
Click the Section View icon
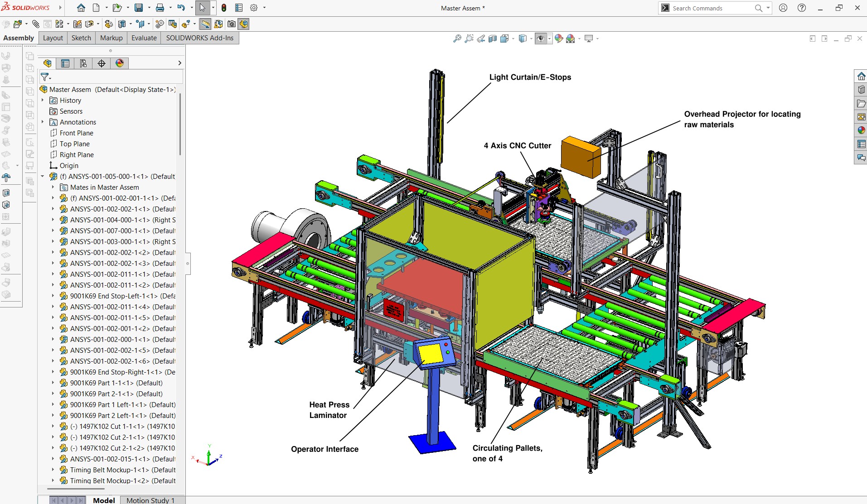click(493, 39)
